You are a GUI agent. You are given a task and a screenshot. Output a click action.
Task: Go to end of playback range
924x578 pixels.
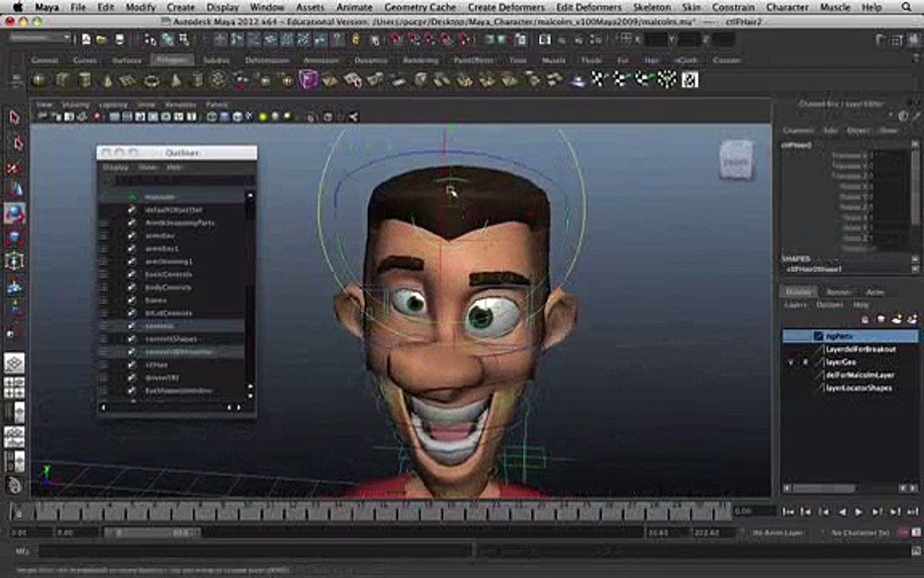913,512
